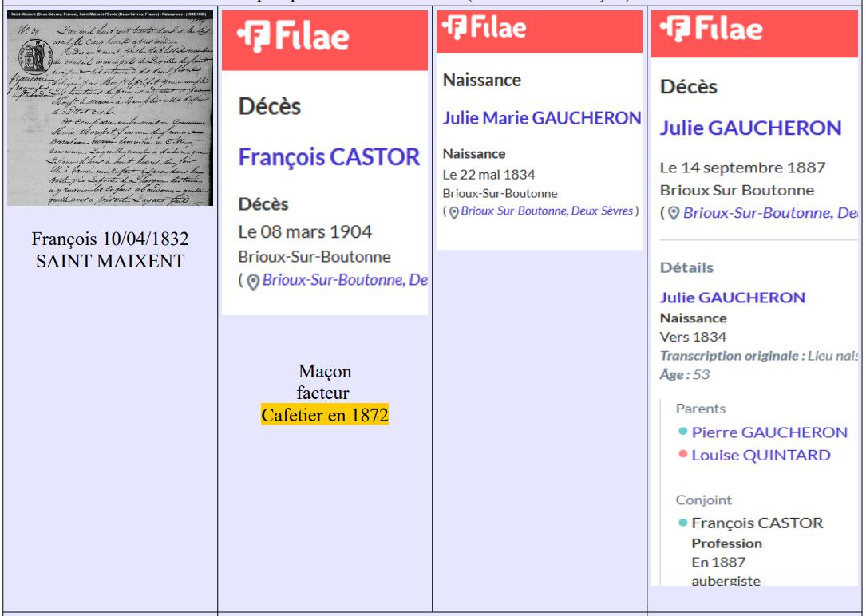
Task: Click the location pin under Le 14 septembre 1887
Action: (674, 214)
